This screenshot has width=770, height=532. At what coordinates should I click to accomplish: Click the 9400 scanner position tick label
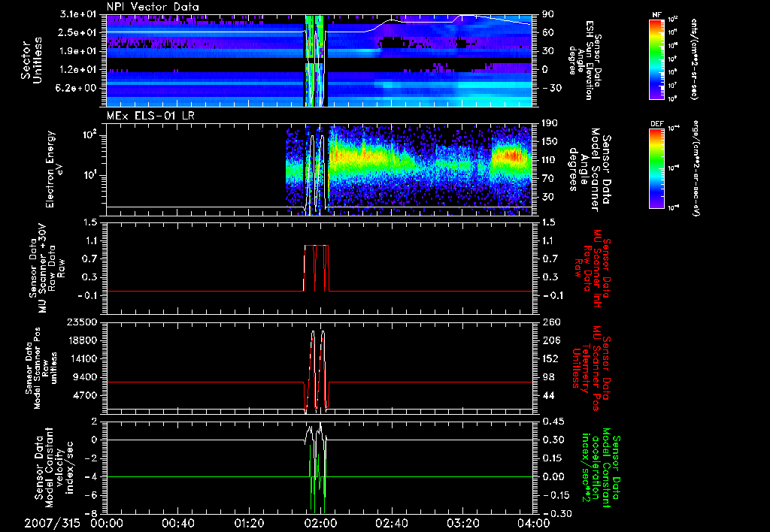[x=86, y=377]
